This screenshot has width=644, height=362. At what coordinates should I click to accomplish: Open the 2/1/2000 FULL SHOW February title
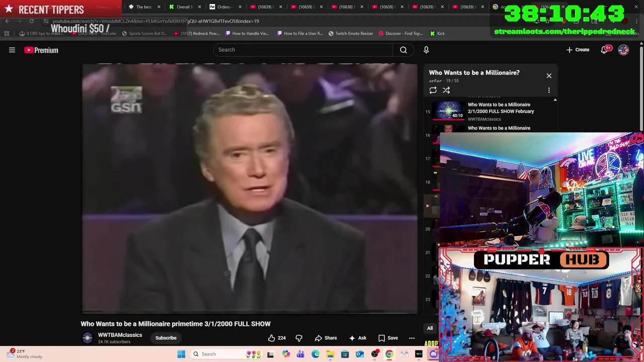(x=501, y=108)
